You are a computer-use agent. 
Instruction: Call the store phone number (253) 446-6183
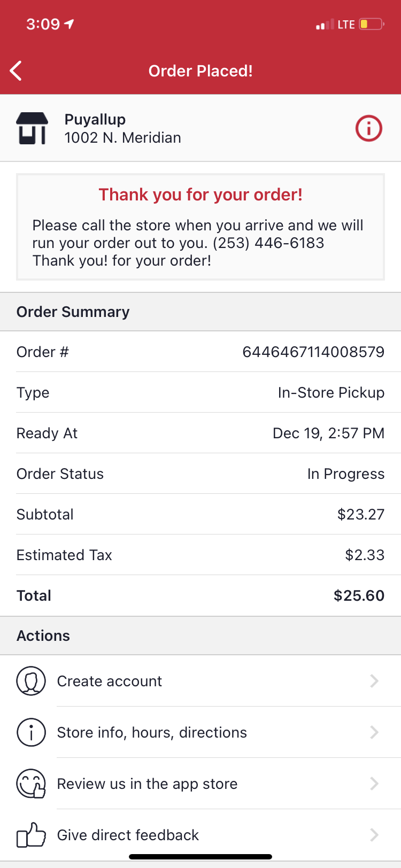click(268, 243)
